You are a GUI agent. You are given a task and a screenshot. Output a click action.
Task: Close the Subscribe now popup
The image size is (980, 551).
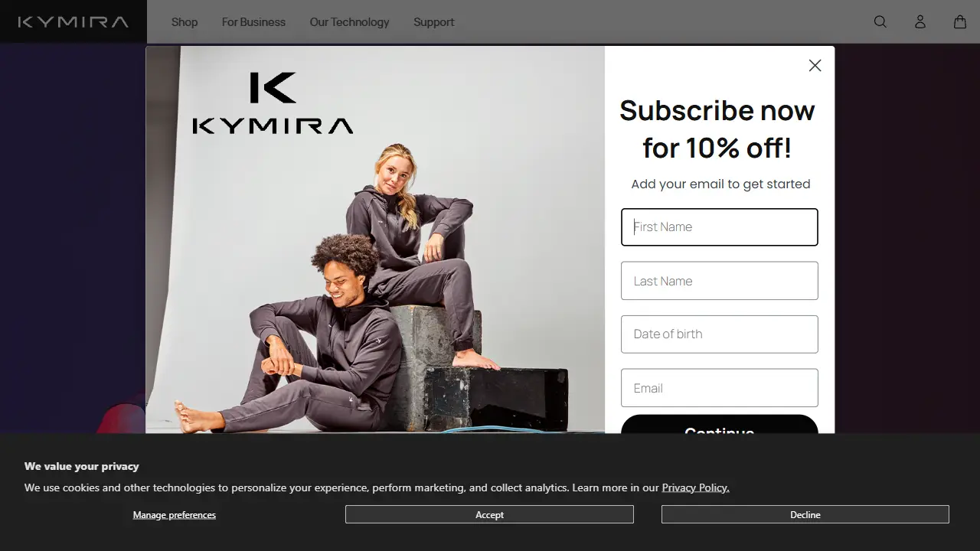click(815, 65)
